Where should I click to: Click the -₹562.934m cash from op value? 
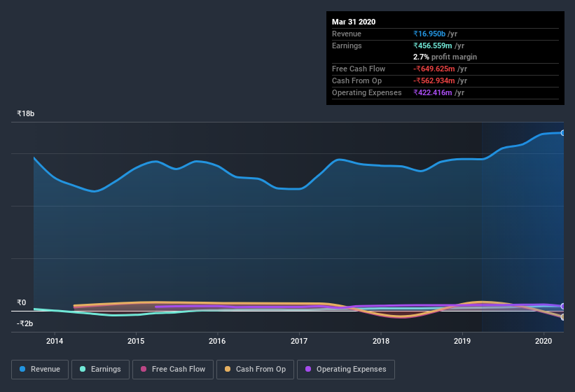(x=434, y=80)
